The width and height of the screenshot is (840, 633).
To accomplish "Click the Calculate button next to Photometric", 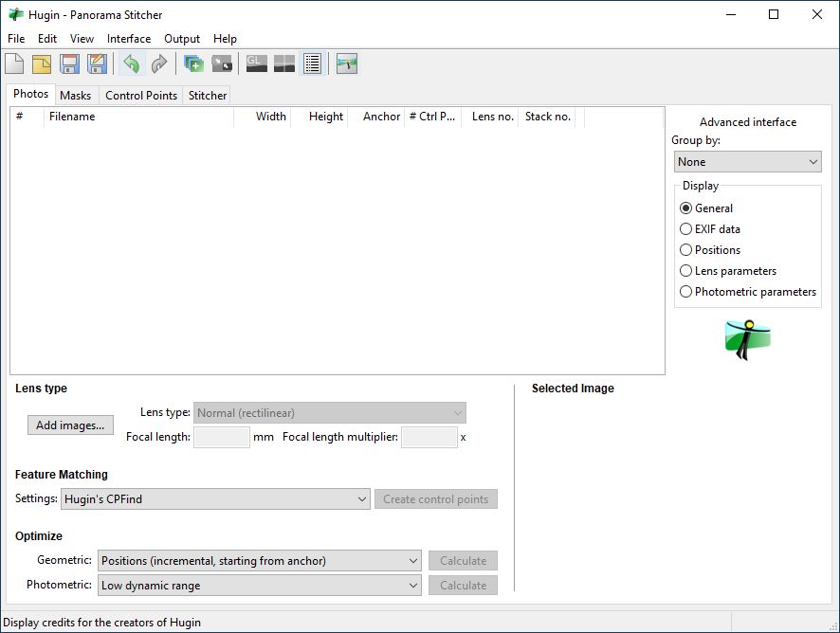I will (464, 586).
